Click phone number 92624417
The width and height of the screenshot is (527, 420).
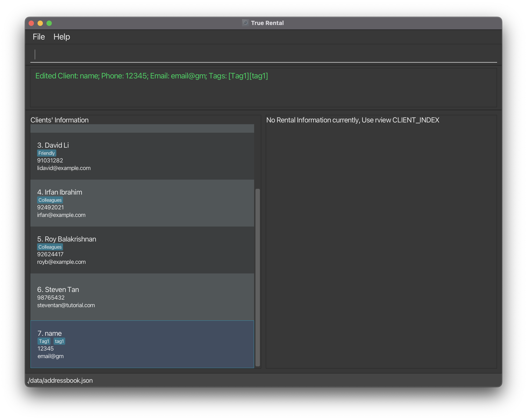click(50, 254)
